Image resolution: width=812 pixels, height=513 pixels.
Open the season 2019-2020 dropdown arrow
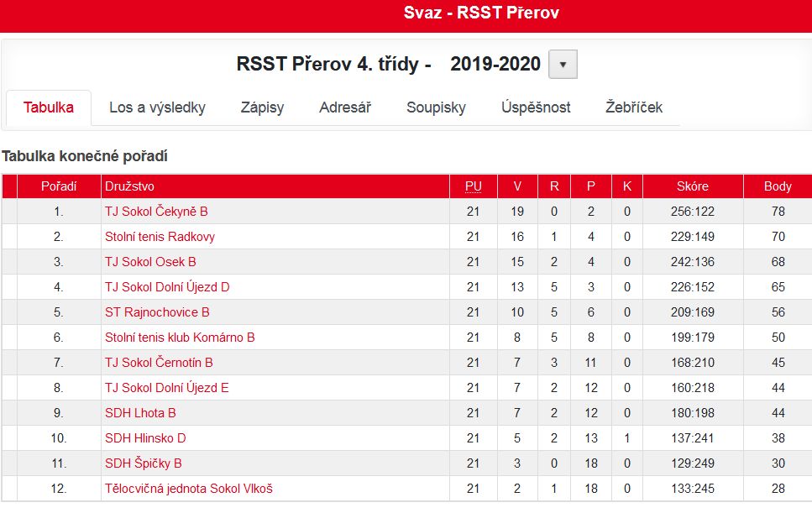563,64
